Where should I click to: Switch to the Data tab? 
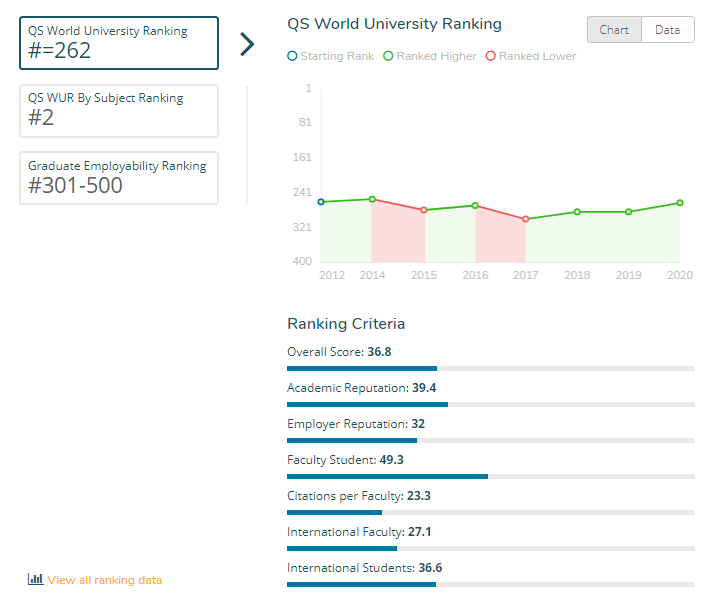tap(668, 30)
